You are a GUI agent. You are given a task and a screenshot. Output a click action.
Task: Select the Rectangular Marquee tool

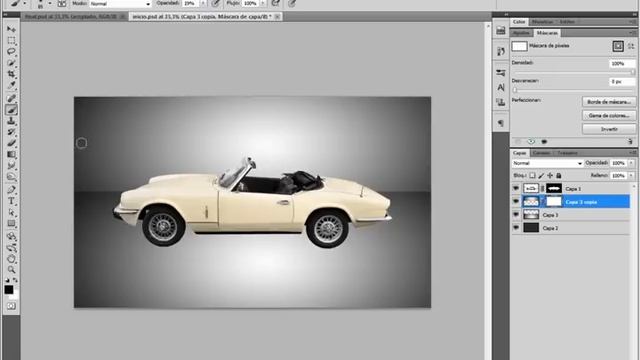[x=11, y=41]
